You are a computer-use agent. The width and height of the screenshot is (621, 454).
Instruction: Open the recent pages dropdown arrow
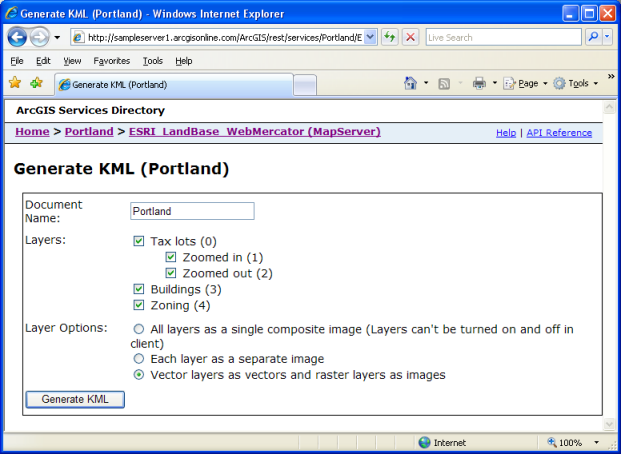click(57, 38)
